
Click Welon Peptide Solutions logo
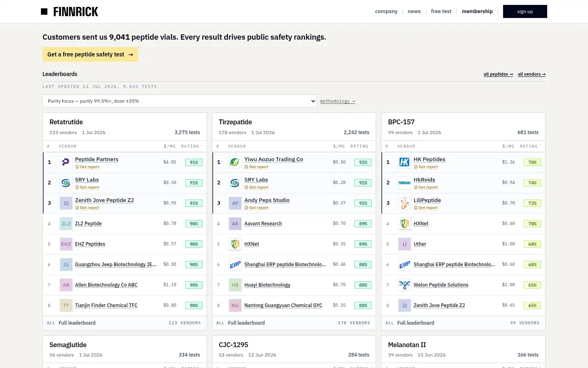[x=404, y=285]
